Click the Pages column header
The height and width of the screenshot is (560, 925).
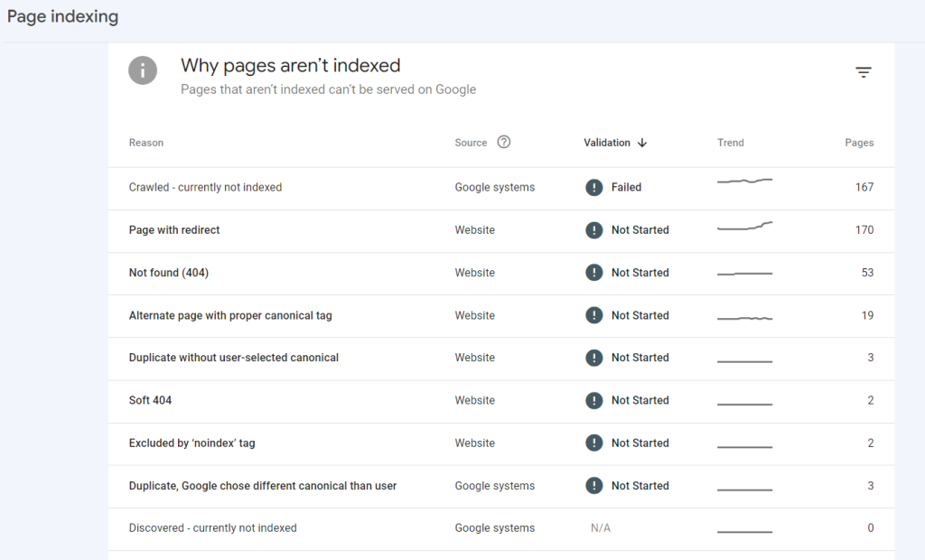tap(859, 142)
